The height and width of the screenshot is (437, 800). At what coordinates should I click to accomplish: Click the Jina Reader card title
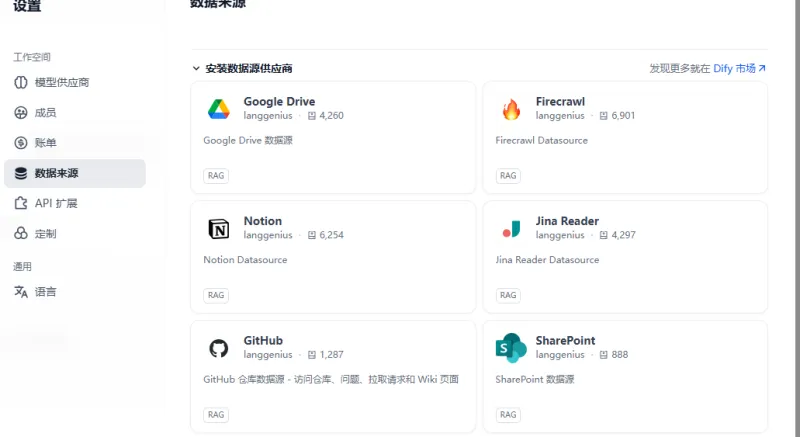tap(567, 221)
